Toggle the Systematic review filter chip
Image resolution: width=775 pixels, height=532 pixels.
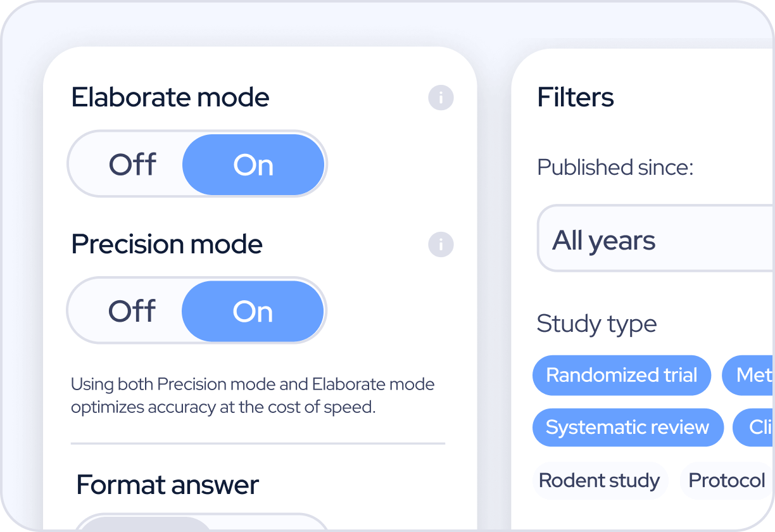pyautogui.click(x=627, y=427)
